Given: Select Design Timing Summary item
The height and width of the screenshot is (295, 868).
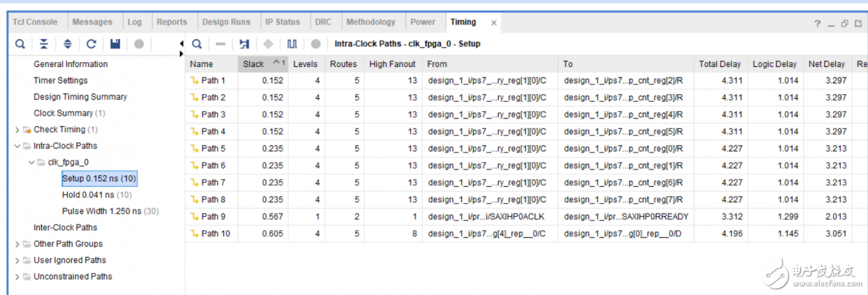Looking at the screenshot, I should click(x=80, y=97).
